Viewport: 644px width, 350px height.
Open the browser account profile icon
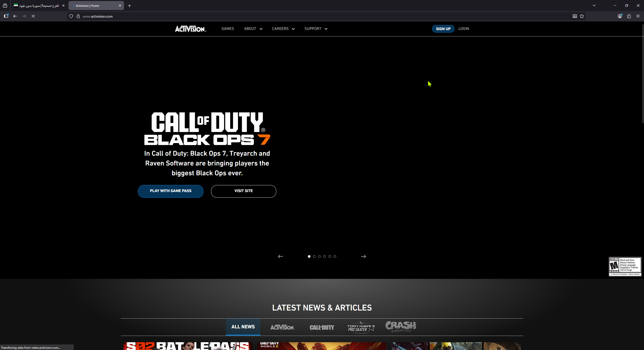click(x=620, y=16)
